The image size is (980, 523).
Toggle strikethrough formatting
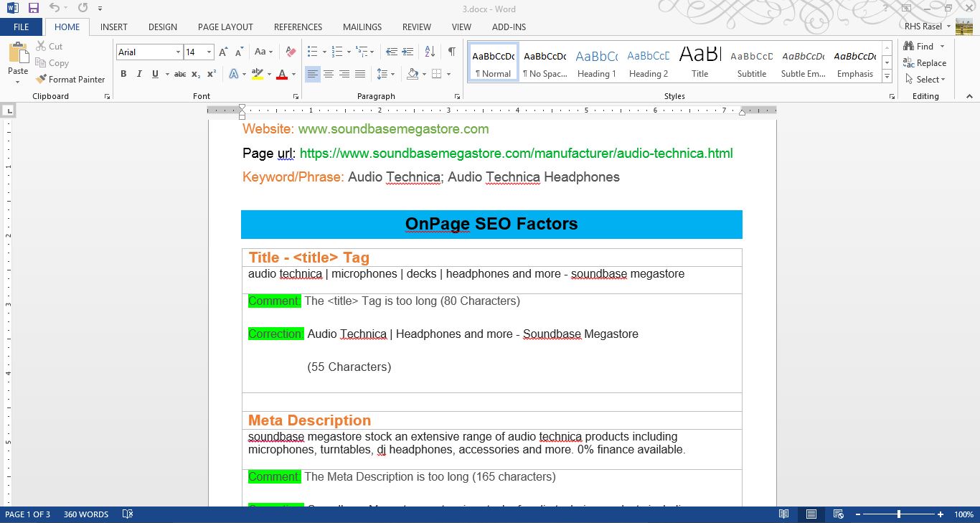(179, 74)
